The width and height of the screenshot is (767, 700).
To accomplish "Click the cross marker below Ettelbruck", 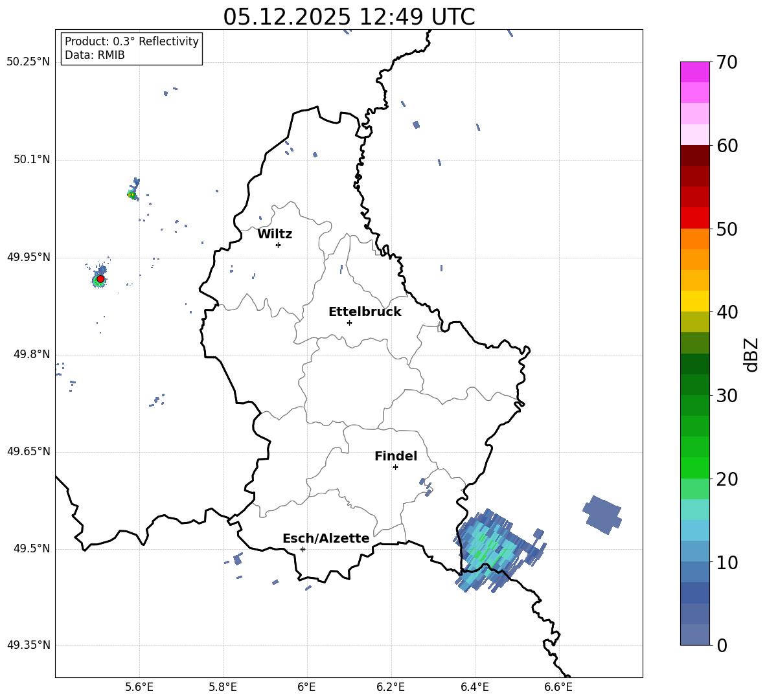I will (x=349, y=322).
